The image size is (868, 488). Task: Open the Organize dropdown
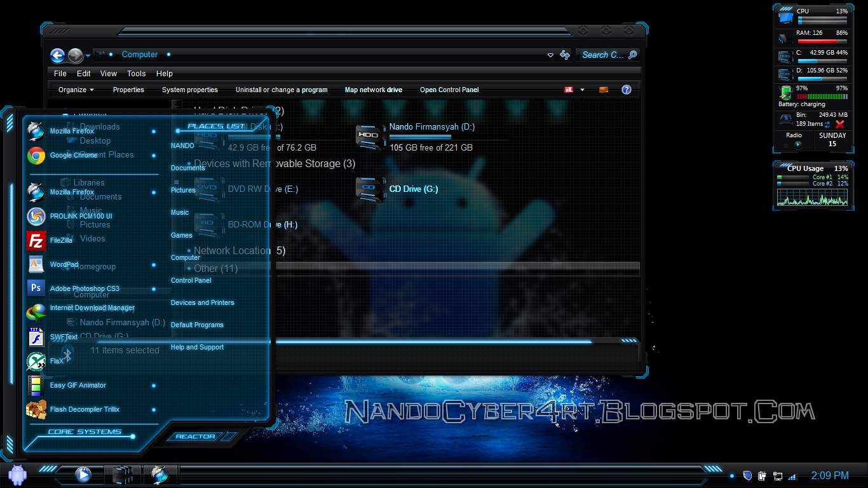pyautogui.click(x=76, y=90)
